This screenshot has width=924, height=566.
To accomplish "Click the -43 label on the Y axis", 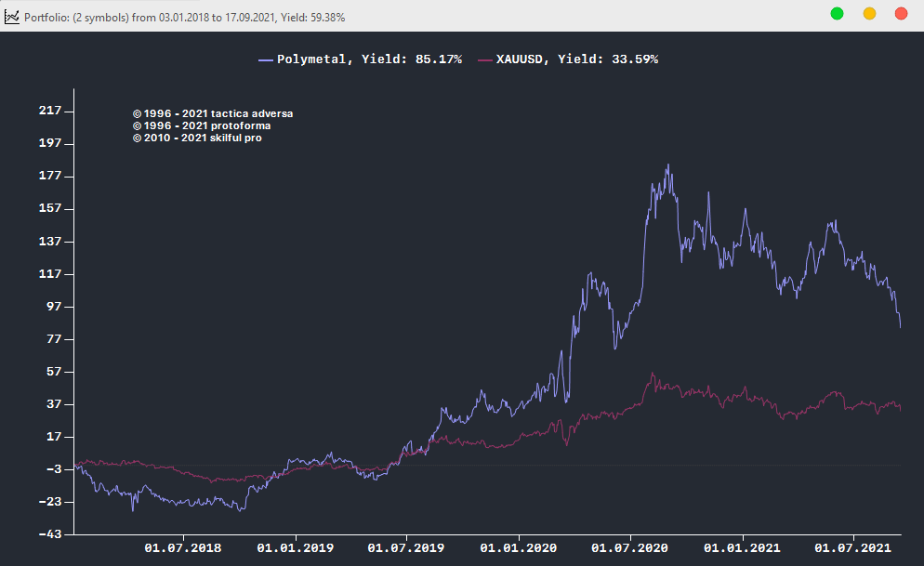I will pyautogui.click(x=48, y=534).
